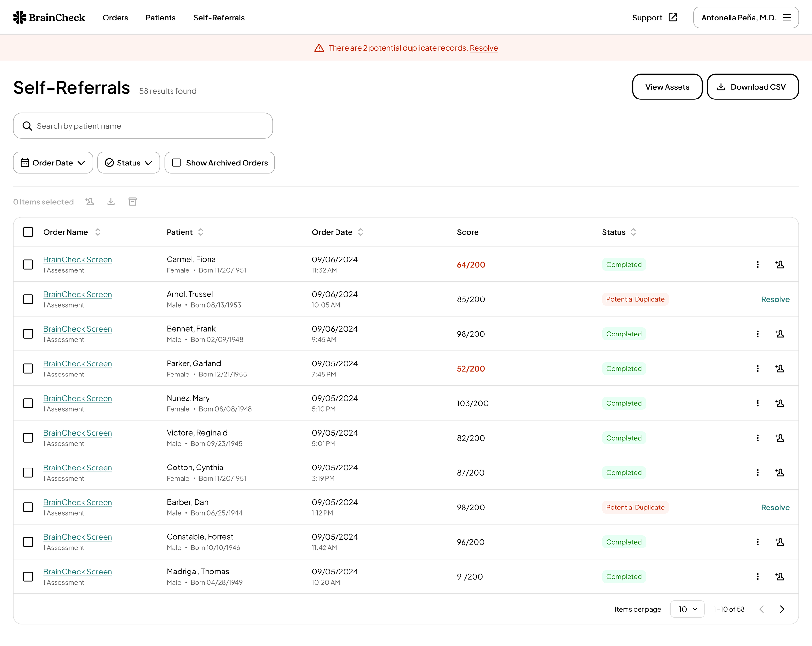Open the Patients navigation item
The image size is (812, 646).
[x=160, y=18]
